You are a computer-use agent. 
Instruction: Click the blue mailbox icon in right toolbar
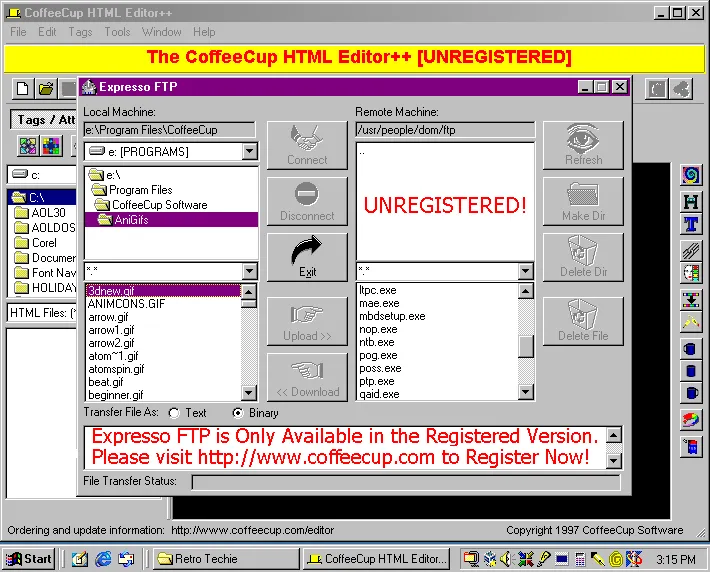(691, 447)
